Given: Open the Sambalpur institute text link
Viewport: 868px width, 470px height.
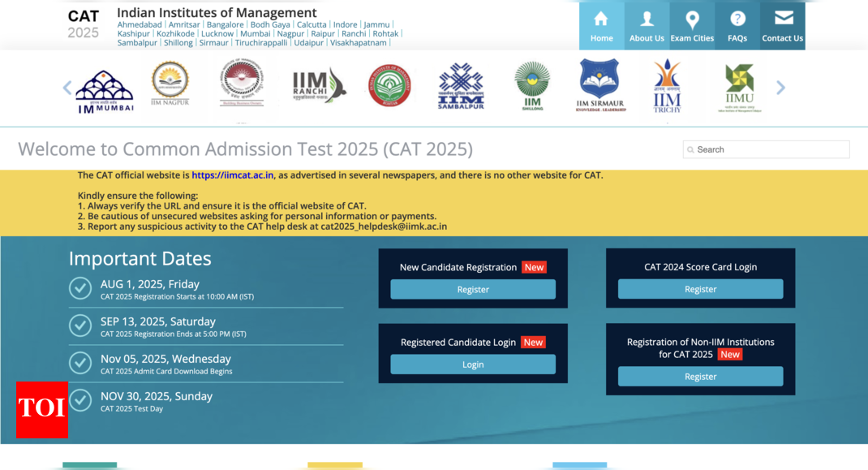Looking at the screenshot, I should 137,43.
